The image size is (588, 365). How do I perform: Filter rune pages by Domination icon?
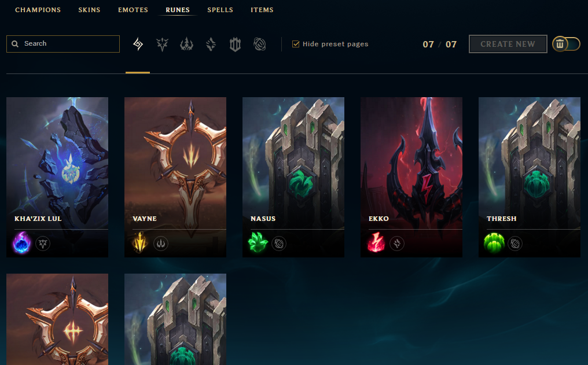[186, 44]
